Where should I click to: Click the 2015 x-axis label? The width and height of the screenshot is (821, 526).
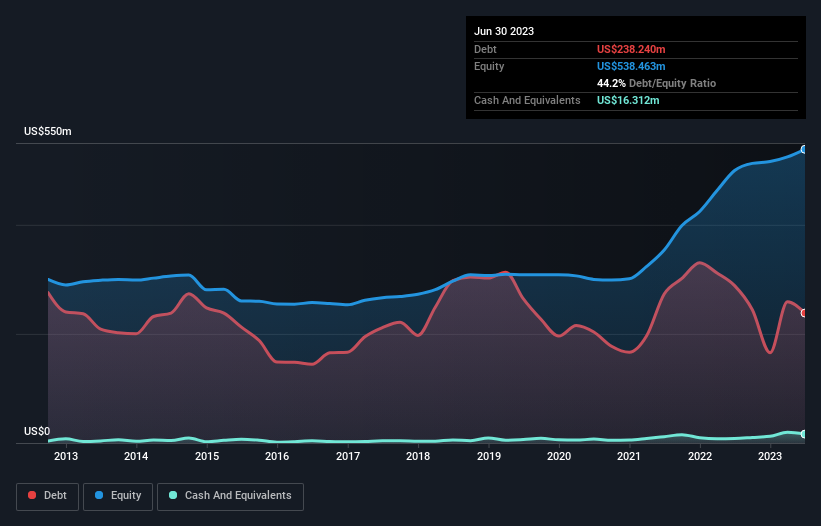(207, 456)
